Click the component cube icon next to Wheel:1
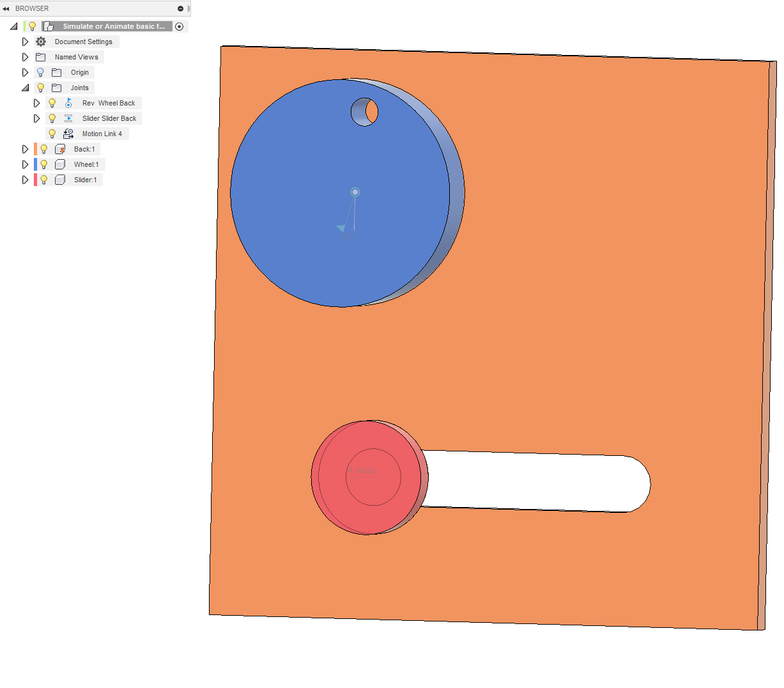784x688 pixels. (x=59, y=164)
